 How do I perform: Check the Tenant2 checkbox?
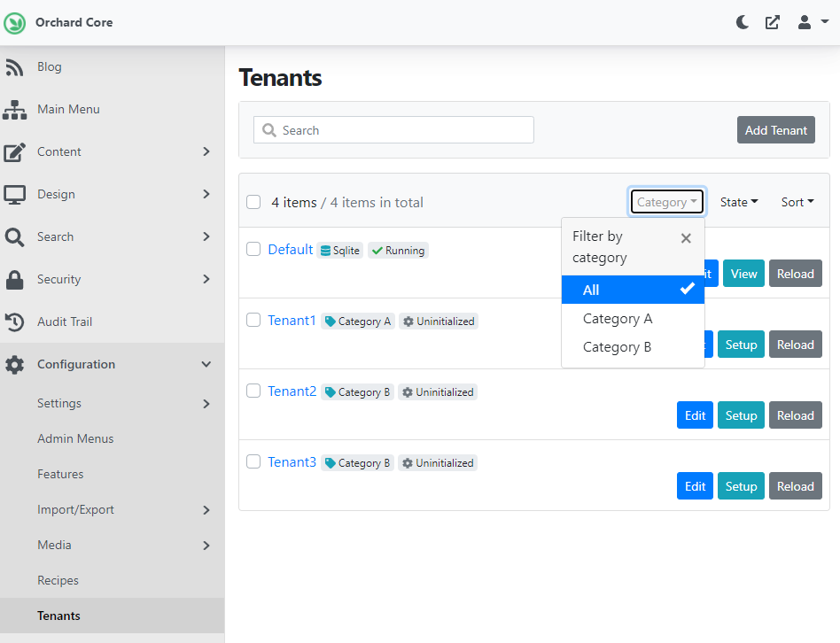click(253, 391)
